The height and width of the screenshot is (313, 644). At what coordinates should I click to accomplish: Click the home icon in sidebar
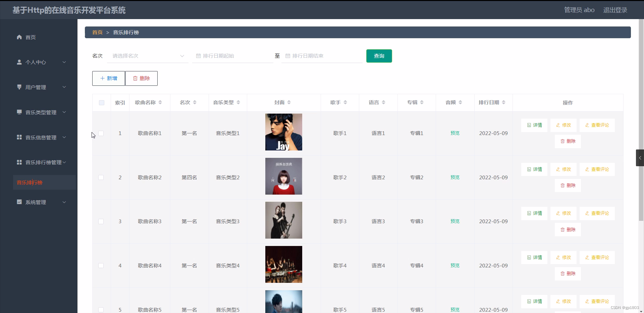tap(19, 37)
